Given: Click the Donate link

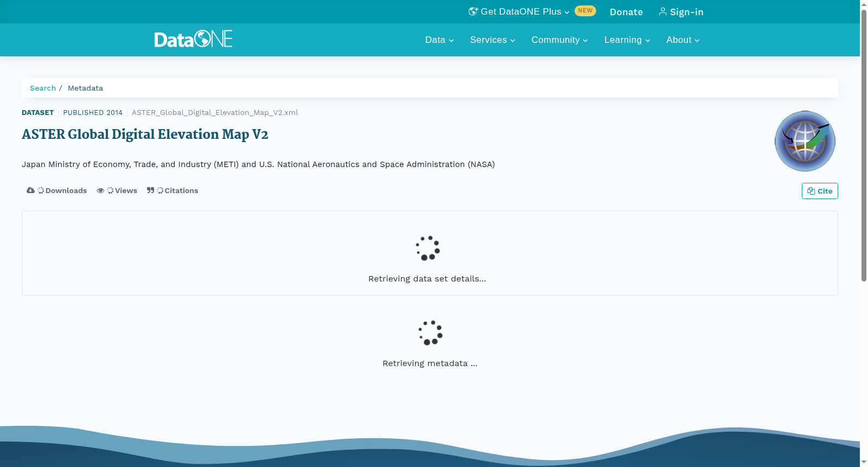Looking at the screenshot, I should coord(626,12).
